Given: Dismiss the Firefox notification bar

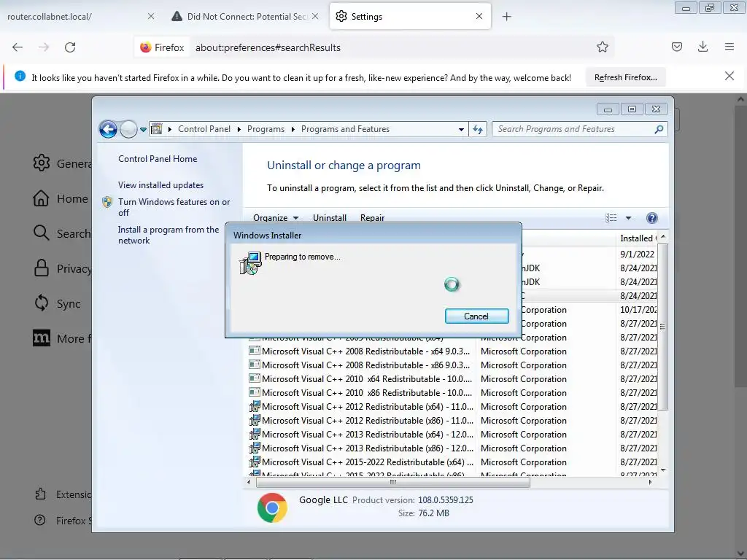Looking at the screenshot, I should (x=729, y=76).
